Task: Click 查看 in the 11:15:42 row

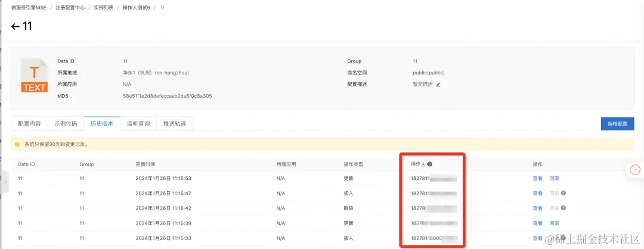Action: (x=538, y=208)
